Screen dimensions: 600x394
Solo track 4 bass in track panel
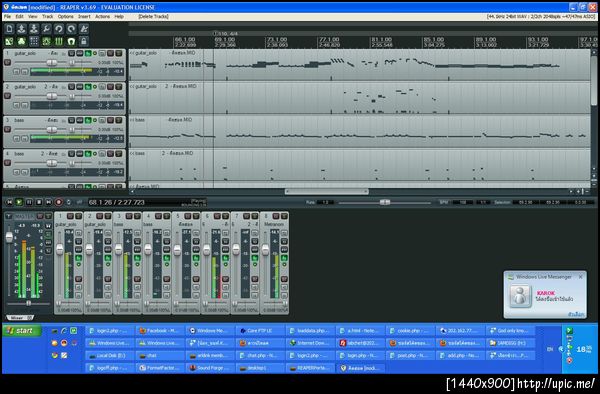click(x=119, y=154)
